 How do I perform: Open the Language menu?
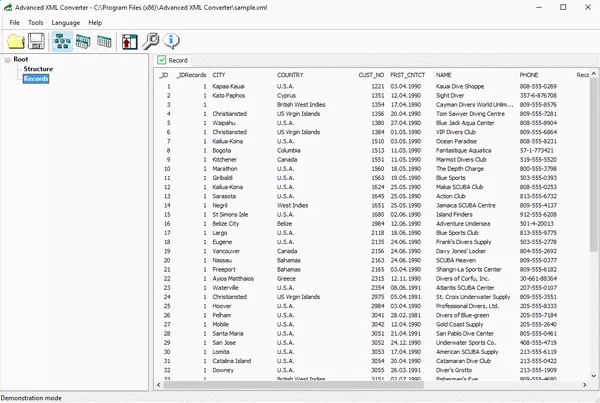click(x=66, y=22)
